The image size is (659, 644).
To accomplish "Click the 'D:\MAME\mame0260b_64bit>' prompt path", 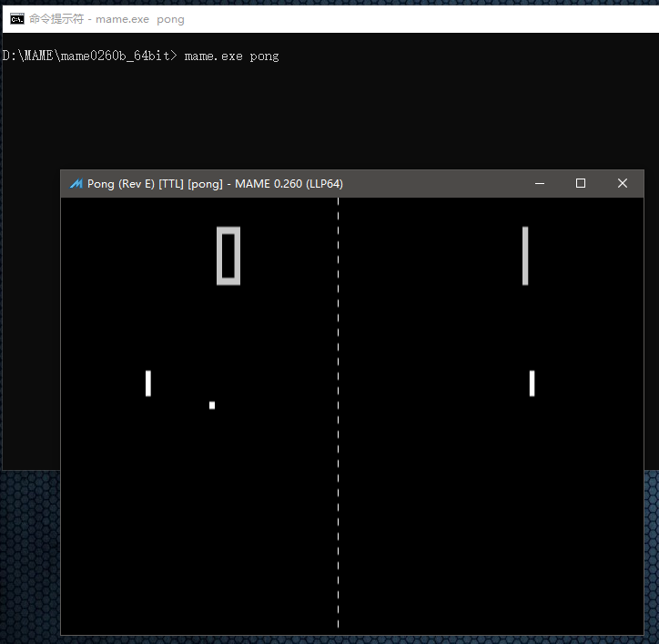I will (89, 56).
